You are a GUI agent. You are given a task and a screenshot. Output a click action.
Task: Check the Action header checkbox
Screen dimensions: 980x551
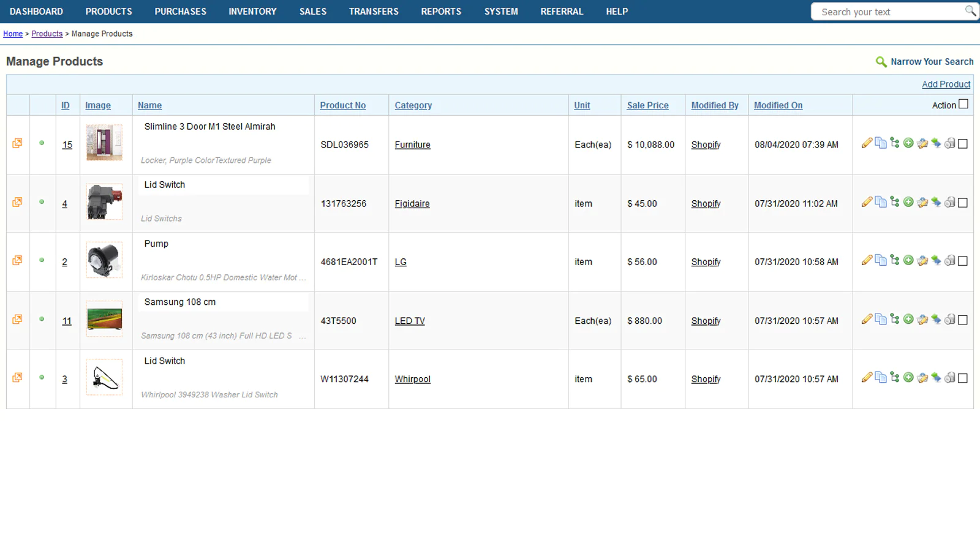[x=964, y=105]
